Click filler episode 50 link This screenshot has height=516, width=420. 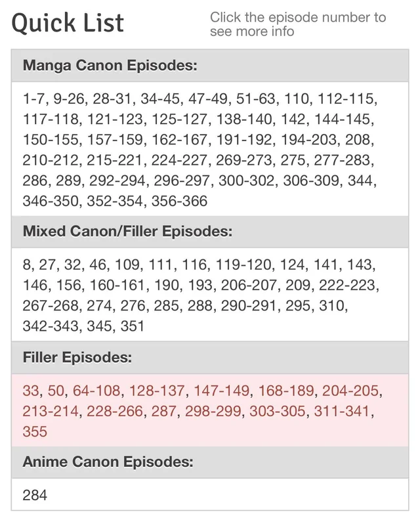point(56,391)
